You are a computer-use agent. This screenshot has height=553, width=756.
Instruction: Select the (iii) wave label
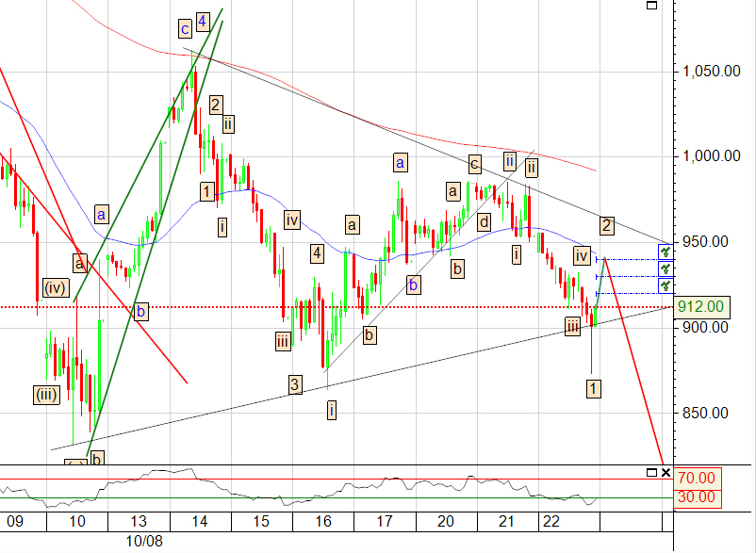[x=47, y=395]
